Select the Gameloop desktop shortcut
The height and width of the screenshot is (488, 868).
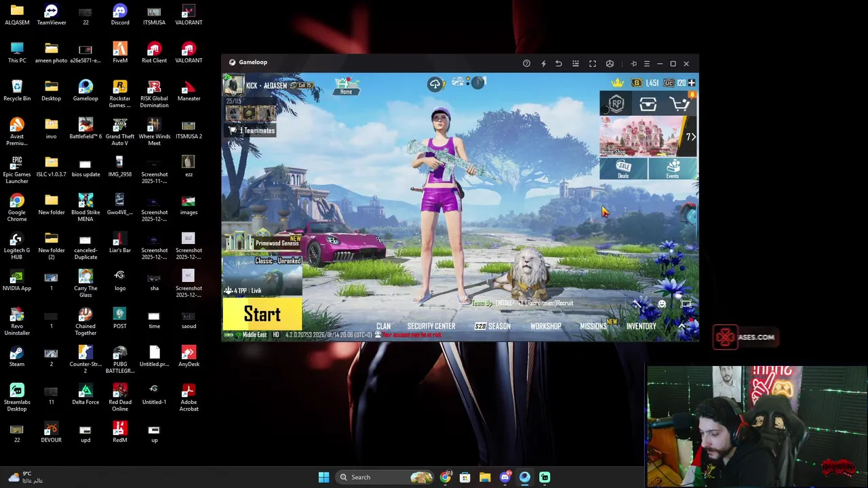[x=85, y=91]
